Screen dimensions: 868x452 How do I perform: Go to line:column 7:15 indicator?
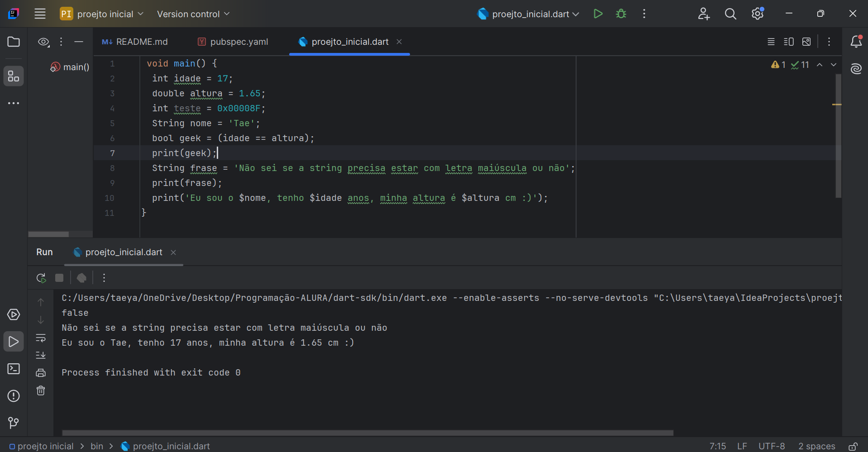click(718, 446)
